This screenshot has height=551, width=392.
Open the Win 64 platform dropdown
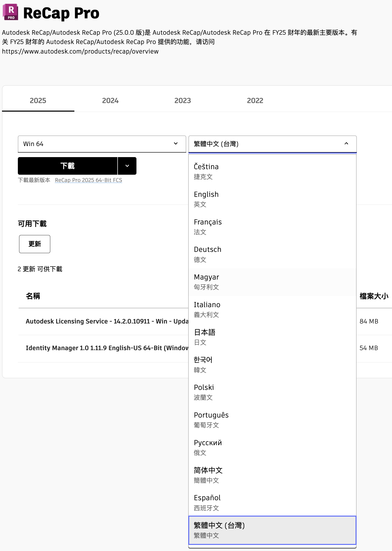click(x=102, y=144)
